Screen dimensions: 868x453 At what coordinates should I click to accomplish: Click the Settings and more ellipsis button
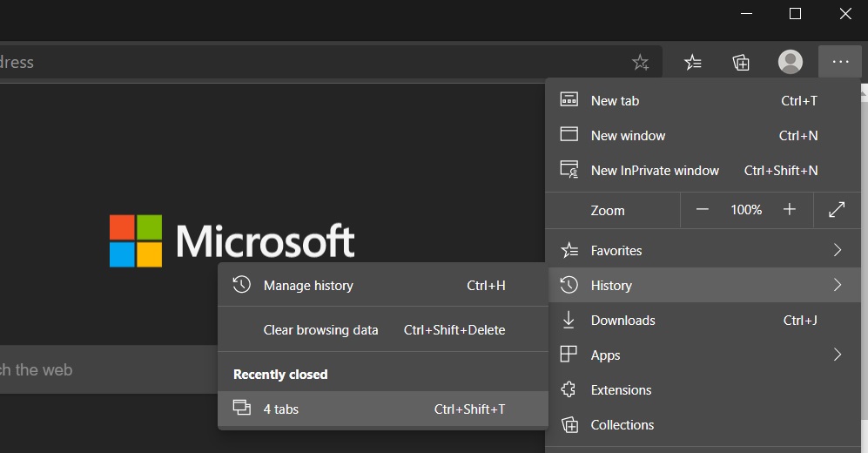click(839, 62)
